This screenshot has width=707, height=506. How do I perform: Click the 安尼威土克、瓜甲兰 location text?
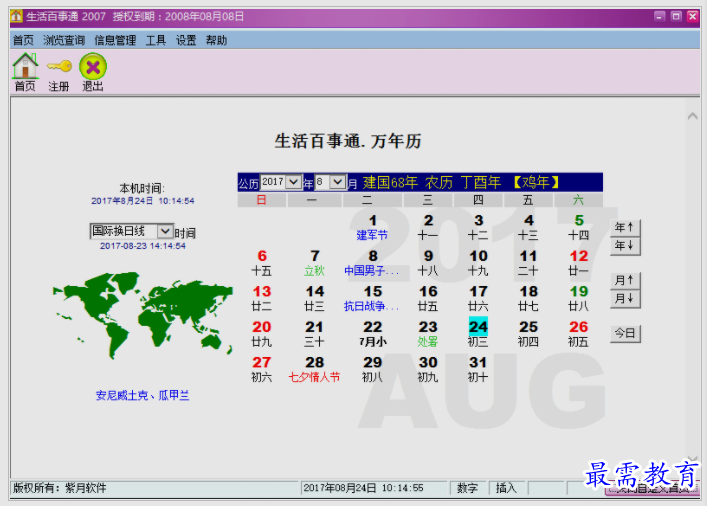coord(142,396)
